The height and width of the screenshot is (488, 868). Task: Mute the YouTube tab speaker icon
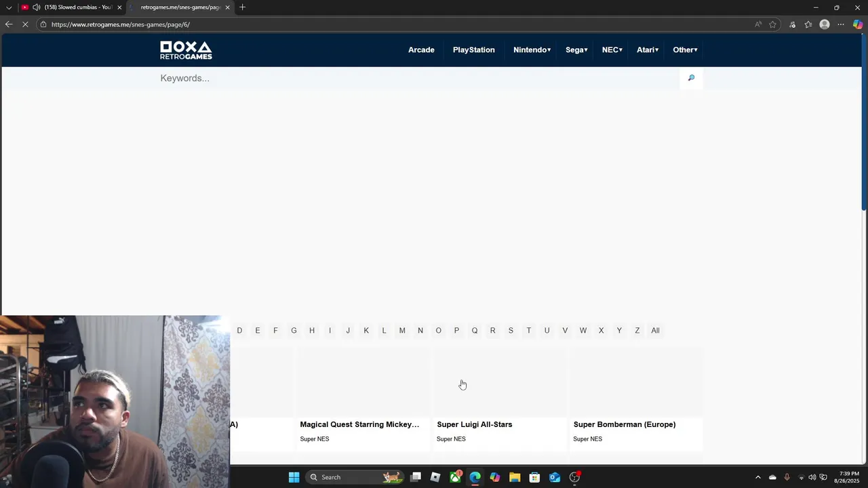[x=36, y=7]
